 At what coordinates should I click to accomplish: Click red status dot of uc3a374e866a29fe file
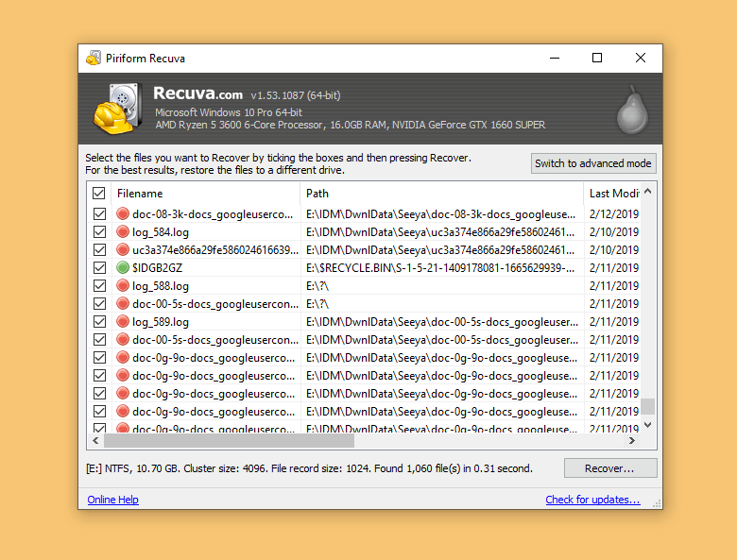point(123,249)
